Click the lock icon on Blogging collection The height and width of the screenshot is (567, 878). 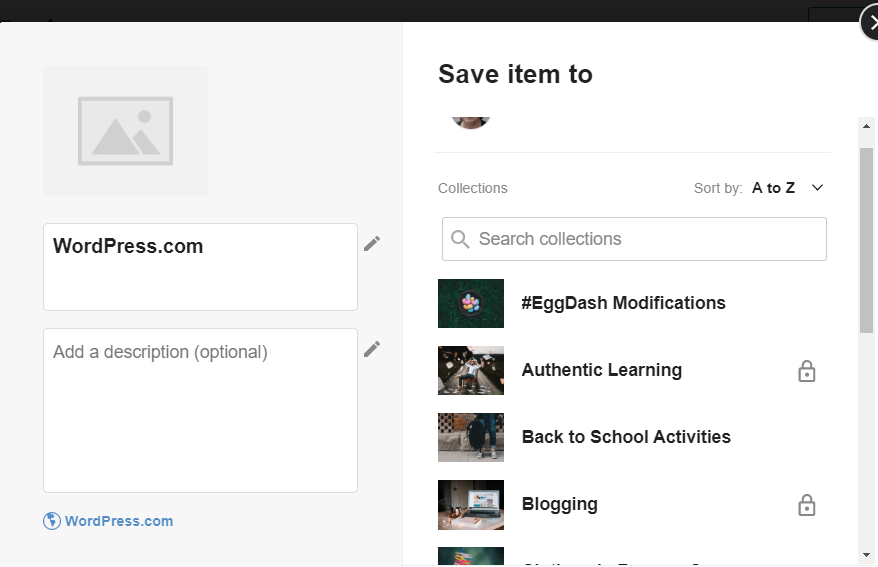click(x=807, y=505)
